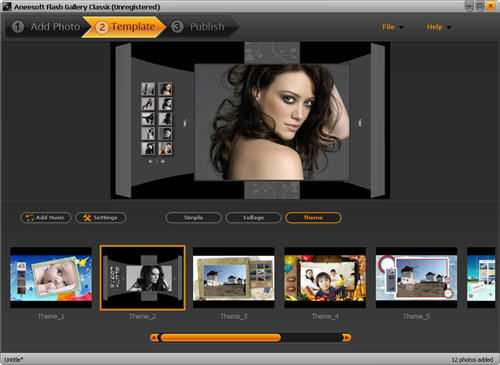Image resolution: width=500 pixels, height=365 pixels.
Task: Expand the Help dropdown menu
Action: pyautogui.click(x=439, y=27)
